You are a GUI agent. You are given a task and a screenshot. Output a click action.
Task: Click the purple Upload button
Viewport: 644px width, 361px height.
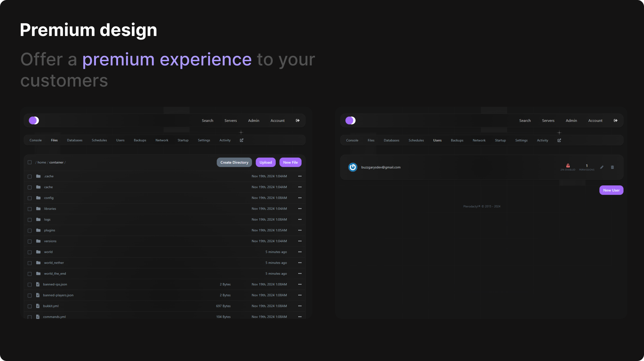pyautogui.click(x=266, y=163)
